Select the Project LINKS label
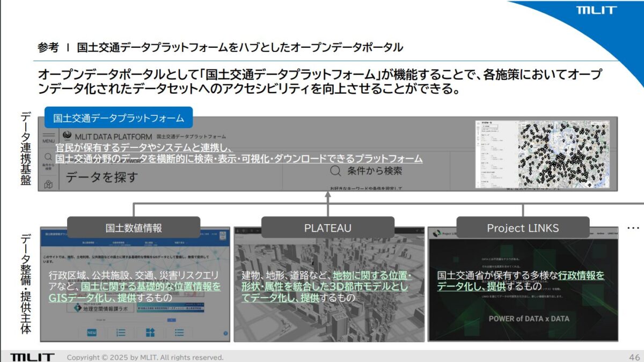Viewport: 644px width, 362px height. coord(523,228)
